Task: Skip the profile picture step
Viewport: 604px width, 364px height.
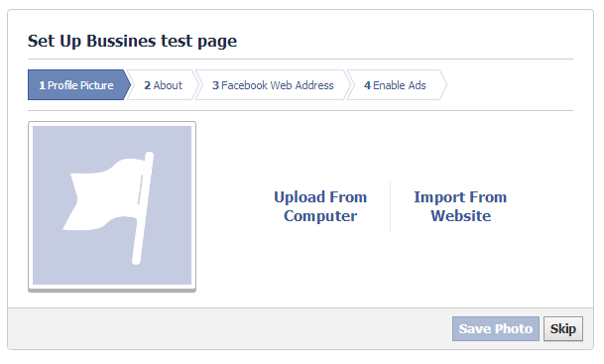Action: click(x=563, y=329)
